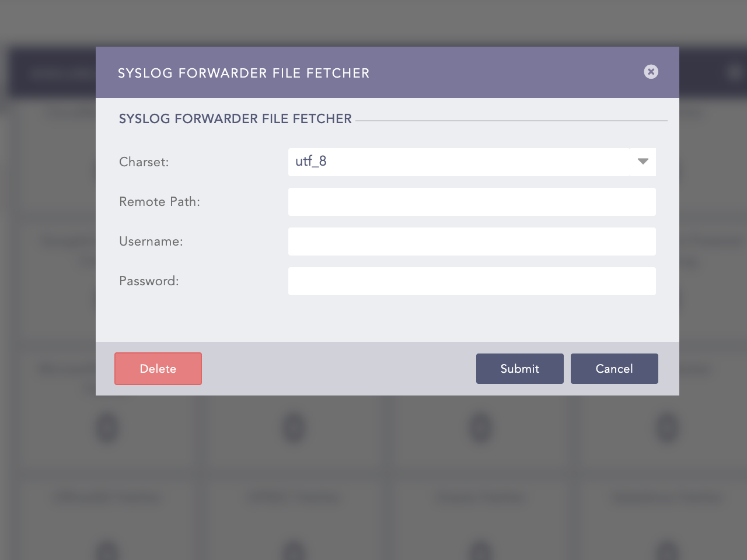The width and height of the screenshot is (747, 560).
Task: Focus the Username text field
Action: 472,242
